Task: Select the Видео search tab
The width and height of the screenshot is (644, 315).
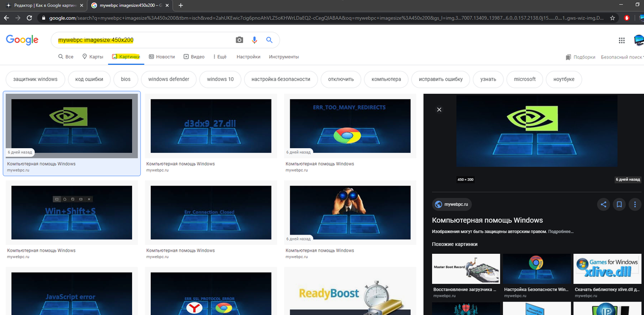Action: coord(194,57)
